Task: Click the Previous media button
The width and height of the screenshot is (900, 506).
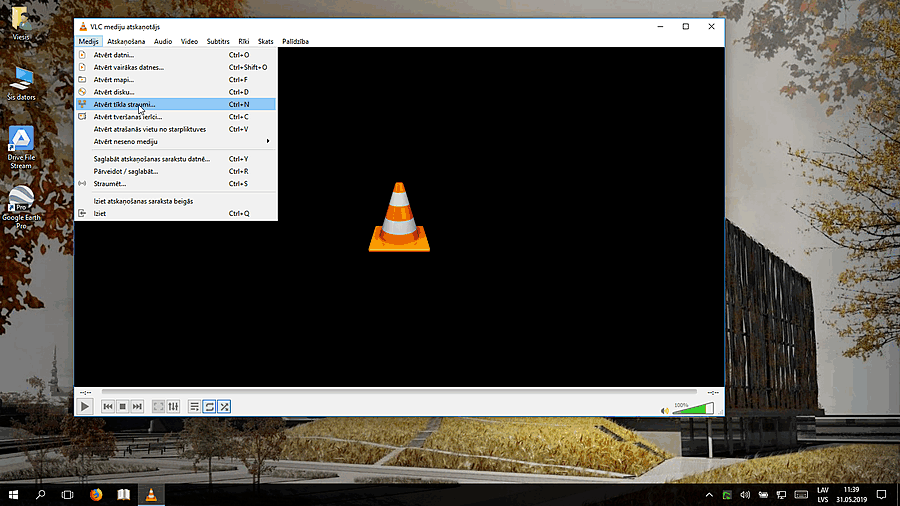Action: 107,407
